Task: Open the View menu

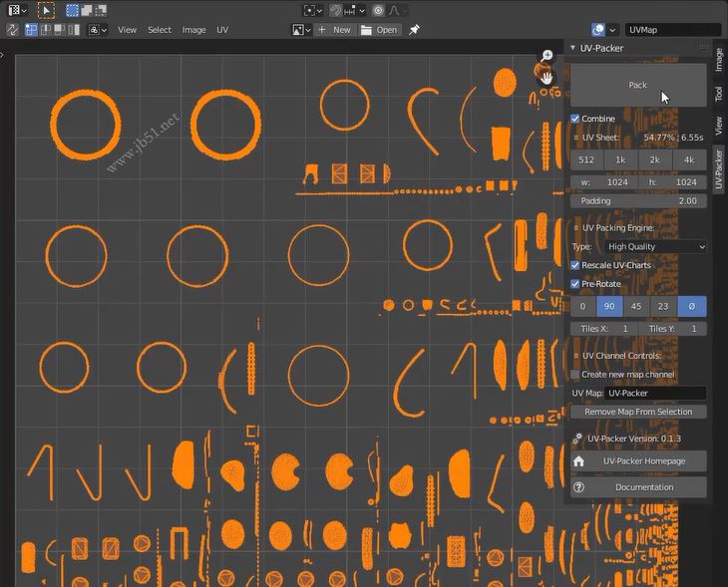Action: coord(127,30)
